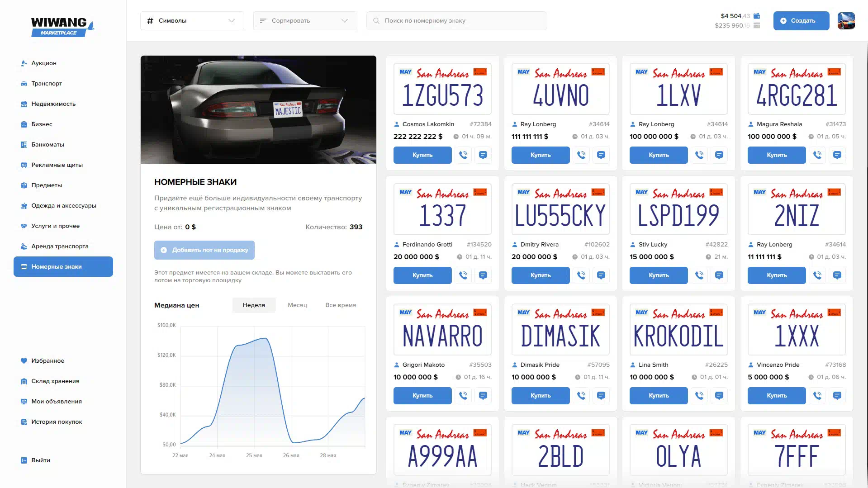868x488 pixels.
Task: Open the Сортировать dropdown
Action: (305, 21)
